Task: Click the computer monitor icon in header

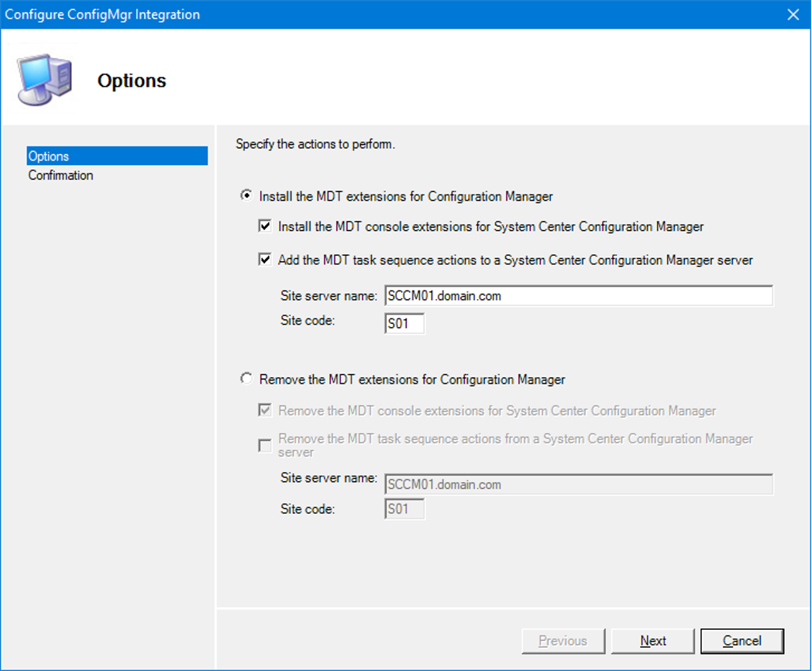Action: (45, 80)
